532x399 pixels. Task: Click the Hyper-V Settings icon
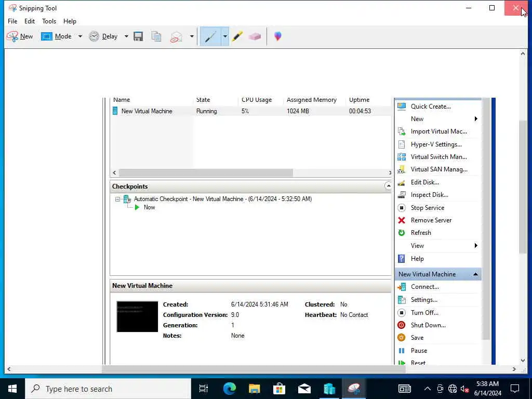(x=402, y=144)
